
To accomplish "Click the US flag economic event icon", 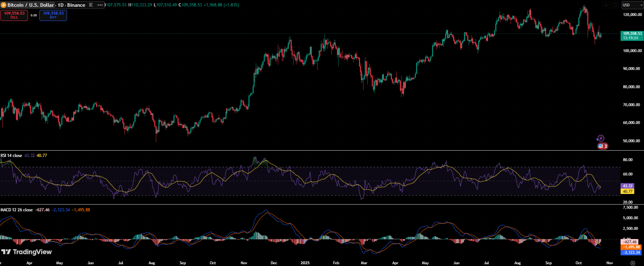I will [601, 146].
